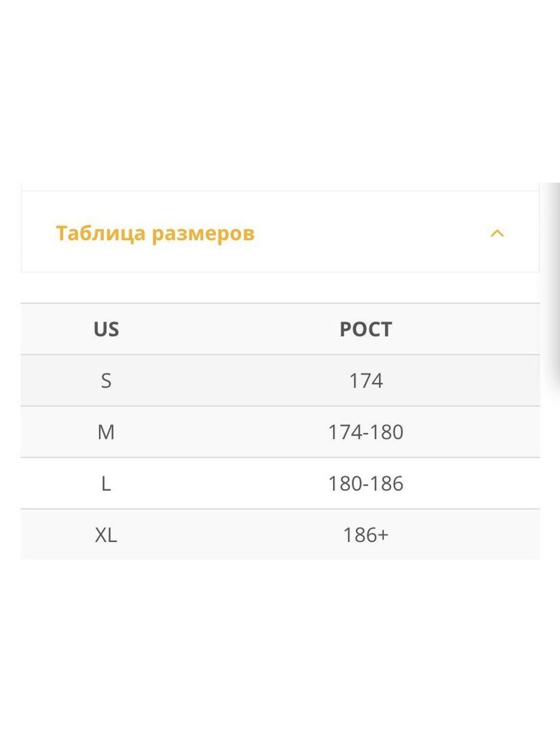560x747 pixels.
Task: Click the size table header row
Action: (280, 329)
